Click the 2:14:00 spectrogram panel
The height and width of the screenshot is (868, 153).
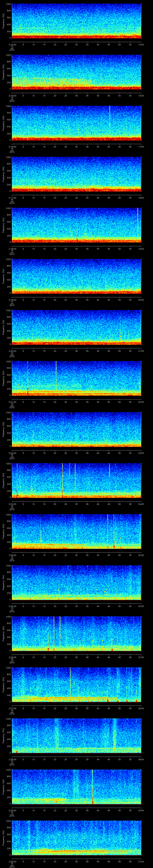pos(76,21)
